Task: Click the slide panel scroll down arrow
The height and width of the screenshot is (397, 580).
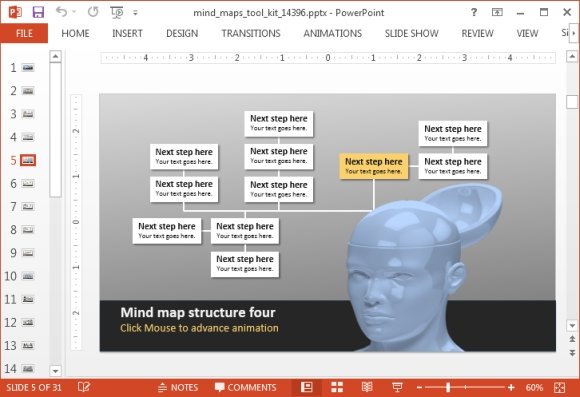Action: coord(55,370)
